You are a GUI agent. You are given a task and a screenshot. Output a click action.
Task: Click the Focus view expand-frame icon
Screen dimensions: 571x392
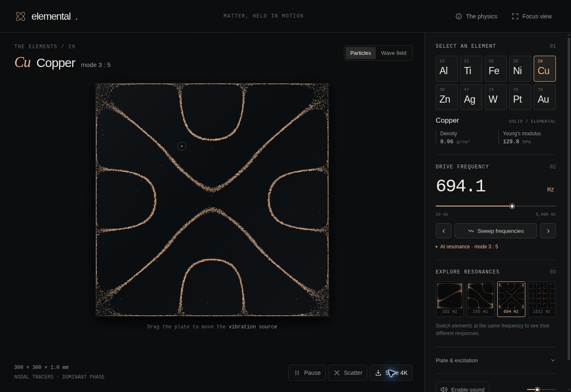515,16
